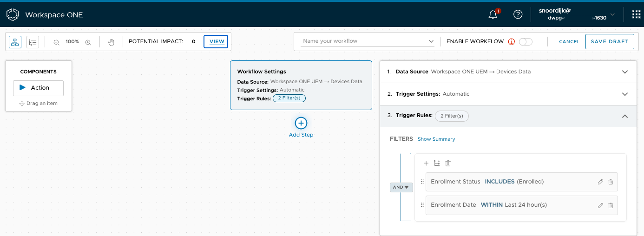This screenshot has height=236, width=644.
Task: Switch to the workflow diagram view icon
Action: click(15, 42)
